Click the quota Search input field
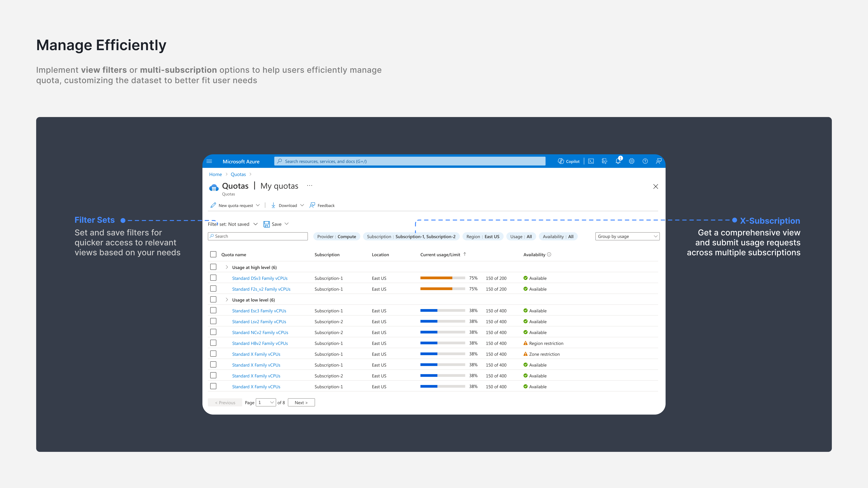Image resolution: width=868 pixels, height=488 pixels. point(258,236)
